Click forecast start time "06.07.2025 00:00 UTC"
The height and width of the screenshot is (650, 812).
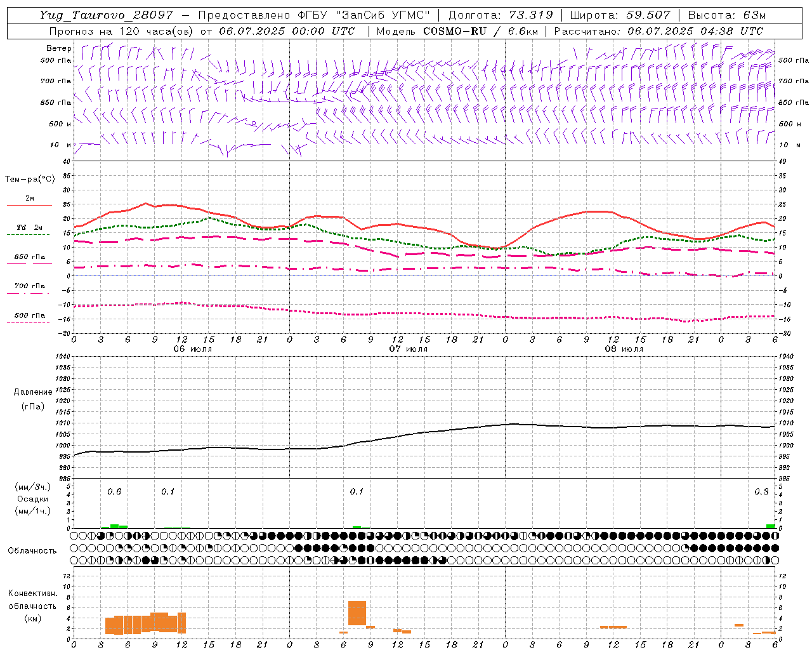click(287, 31)
